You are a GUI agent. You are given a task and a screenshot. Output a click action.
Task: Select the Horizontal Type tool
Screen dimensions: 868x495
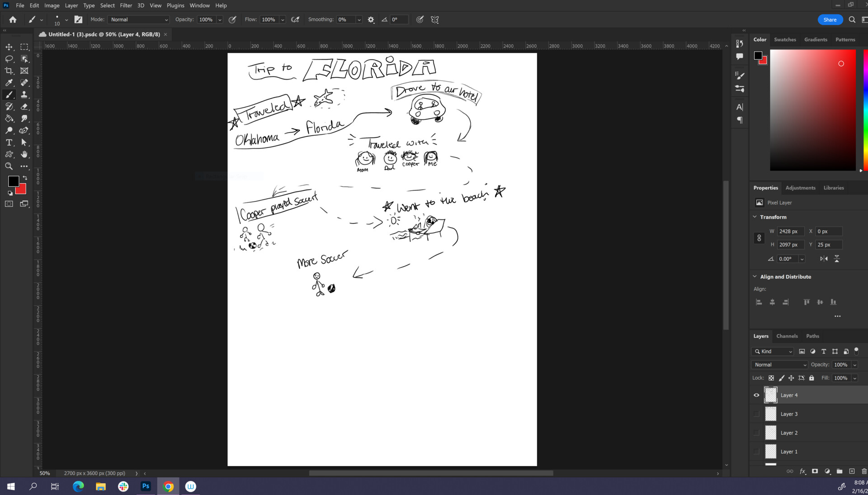(x=9, y=143)
